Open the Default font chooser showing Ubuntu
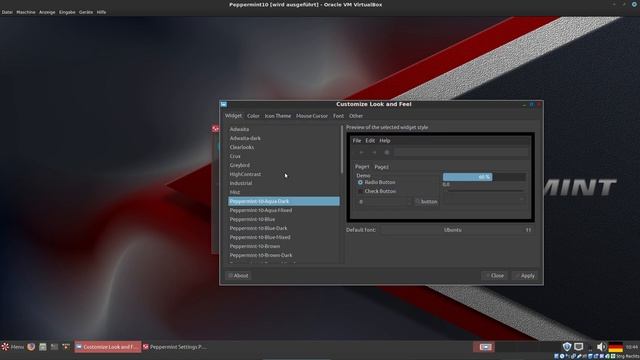The image size is (640, 360). pyautogui.click(x=457, y=230)
